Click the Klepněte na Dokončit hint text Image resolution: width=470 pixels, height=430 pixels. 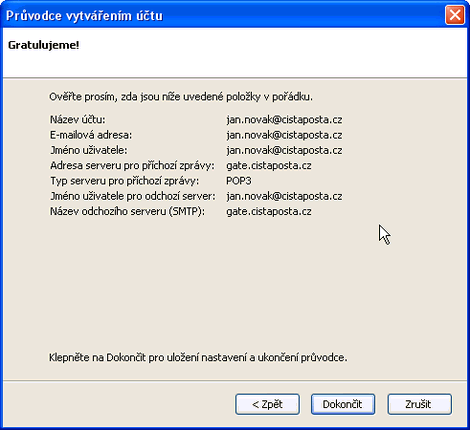click(198, 357)
